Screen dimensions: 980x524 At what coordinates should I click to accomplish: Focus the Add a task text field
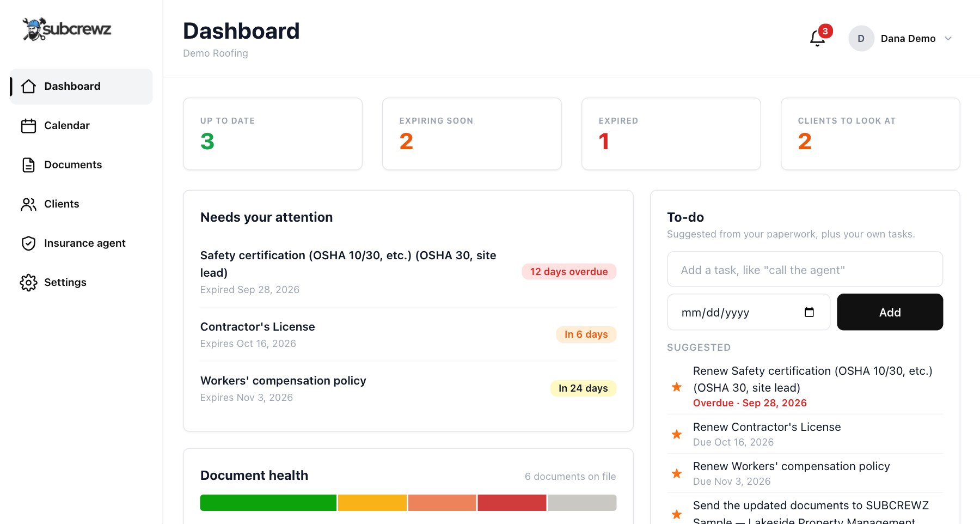pos(805,269)
